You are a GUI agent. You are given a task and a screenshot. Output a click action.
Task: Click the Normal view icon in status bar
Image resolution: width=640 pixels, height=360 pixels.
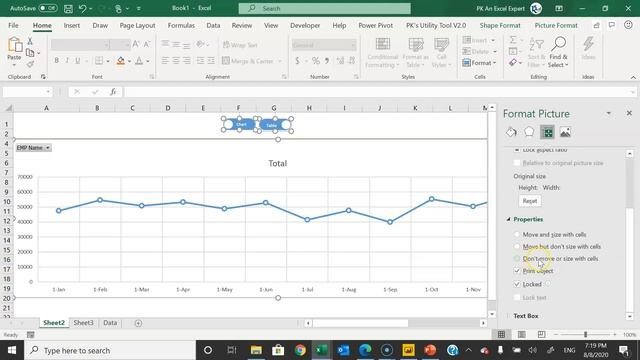[502, 334]
